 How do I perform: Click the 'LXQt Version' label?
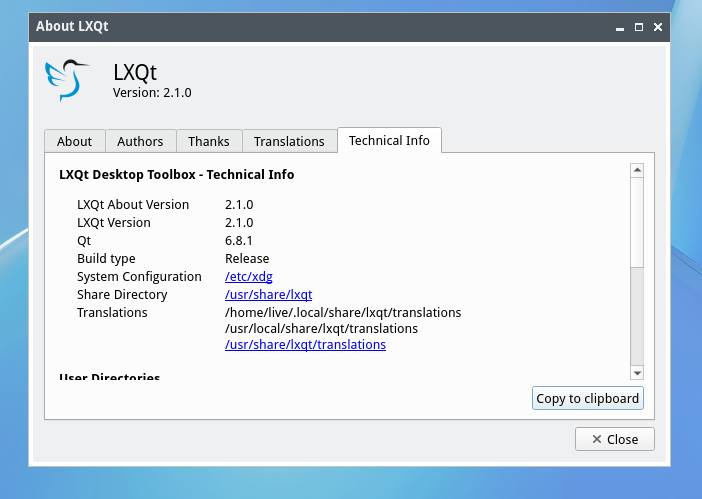114,222
